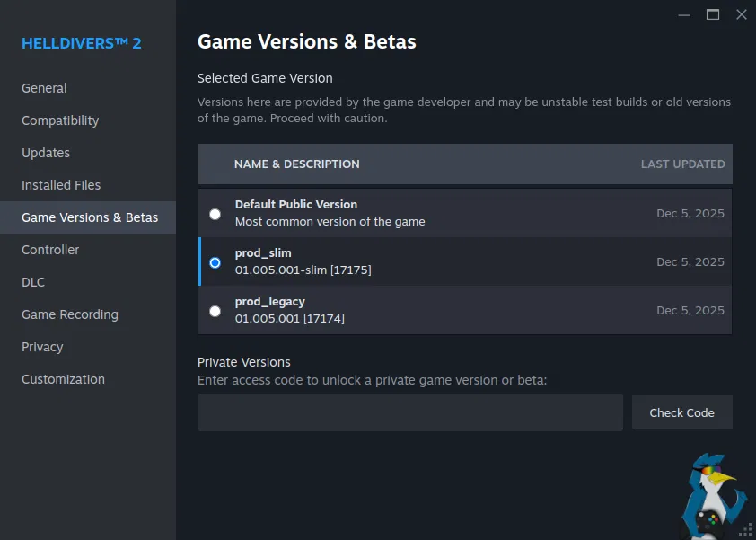The width and height of the screenshot is (756, 540).
Task: Show the Installed Files section
Action: 61,185
